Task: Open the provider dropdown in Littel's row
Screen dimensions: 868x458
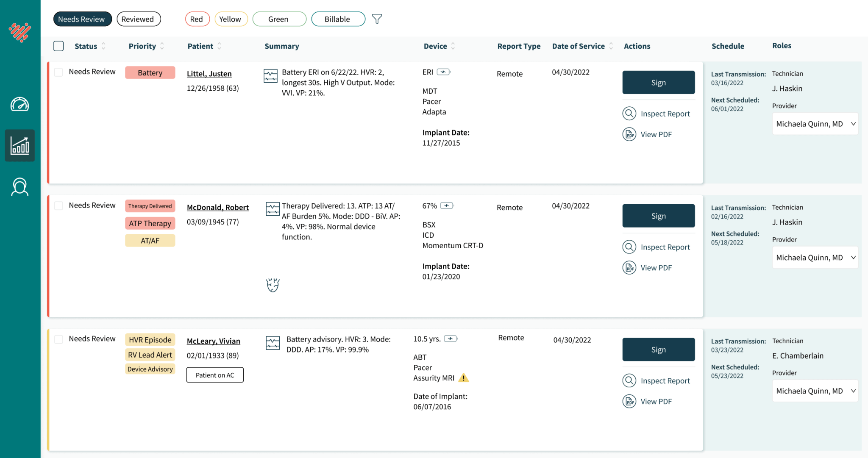Action: coord(815,124)
